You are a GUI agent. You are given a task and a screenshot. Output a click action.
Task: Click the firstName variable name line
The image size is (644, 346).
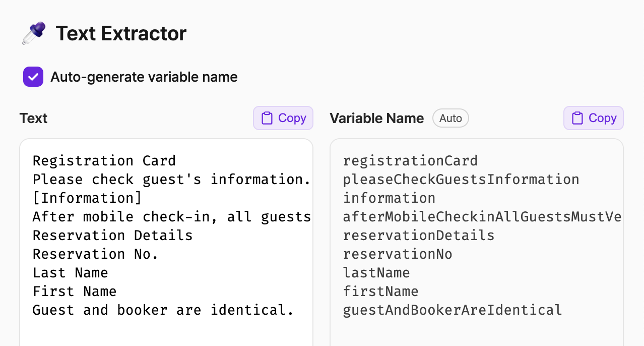pyautogui.click(x=380, y=292)
